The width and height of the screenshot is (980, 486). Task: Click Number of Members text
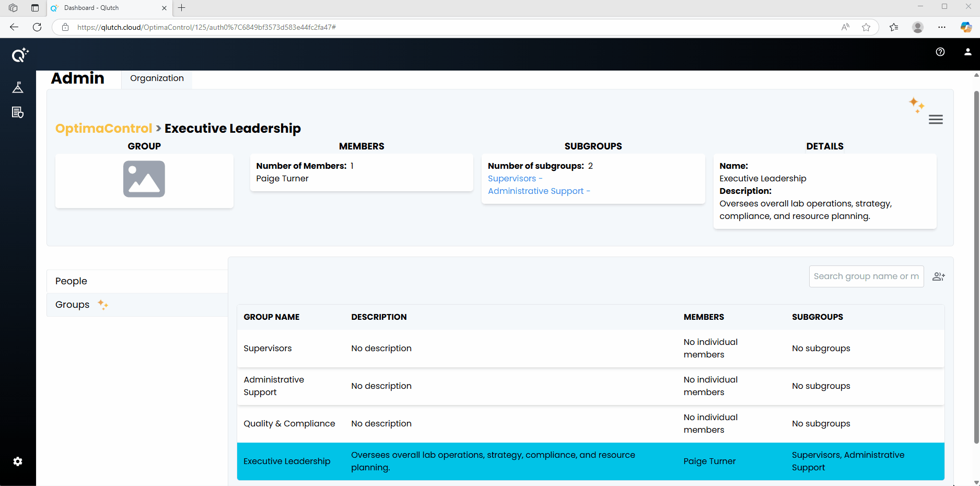[301, 166]
